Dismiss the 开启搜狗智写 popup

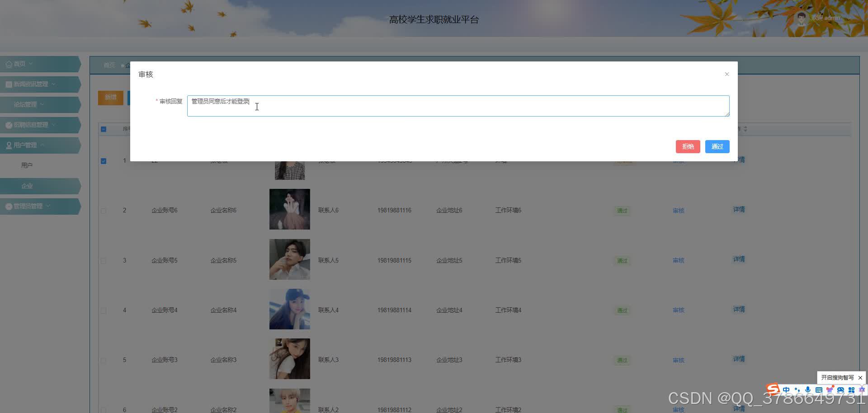coord(860,378)
